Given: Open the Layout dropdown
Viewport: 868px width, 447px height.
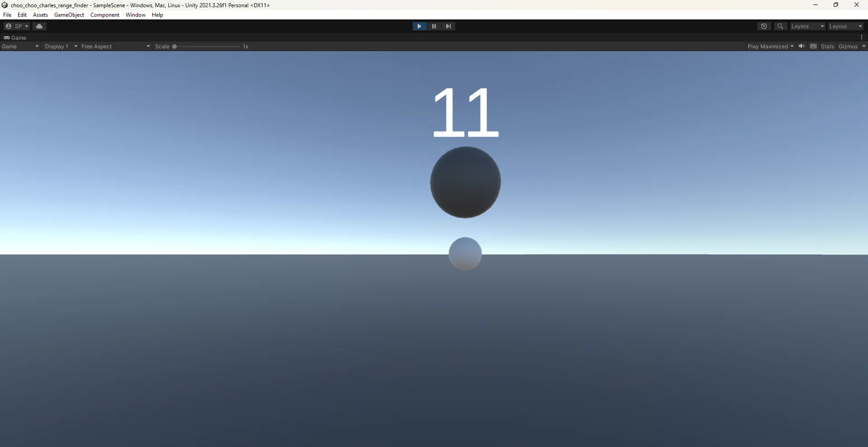Looking at the screenshot, I should tap(845, 26).
